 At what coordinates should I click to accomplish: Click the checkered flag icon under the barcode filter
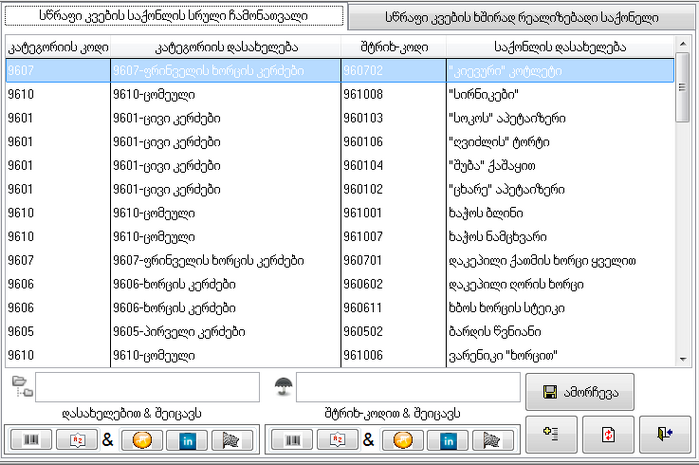click(x=493, y=441)
